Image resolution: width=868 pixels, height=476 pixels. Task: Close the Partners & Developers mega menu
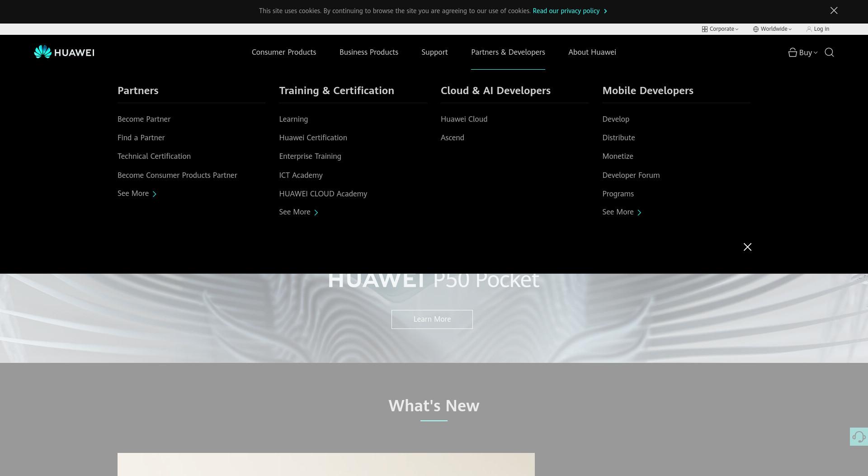point(747,247)
